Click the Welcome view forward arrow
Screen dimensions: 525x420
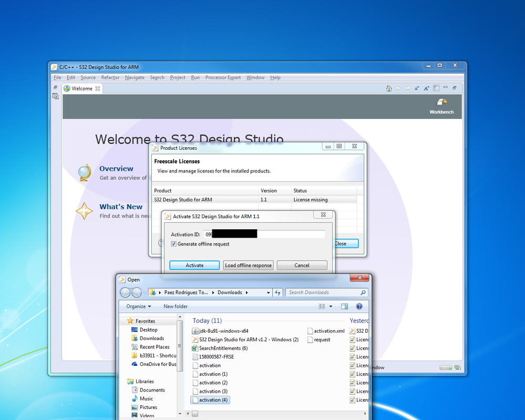coord(407,88)
